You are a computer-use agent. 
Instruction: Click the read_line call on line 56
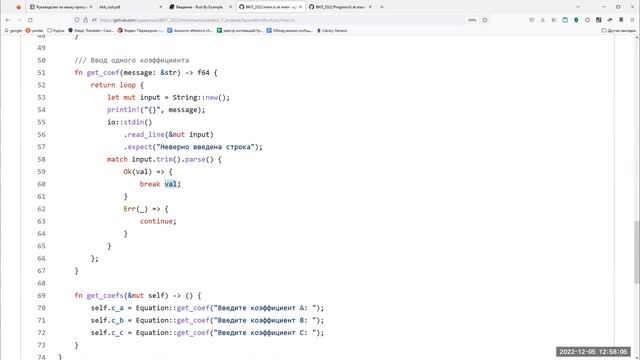point(146,135)
